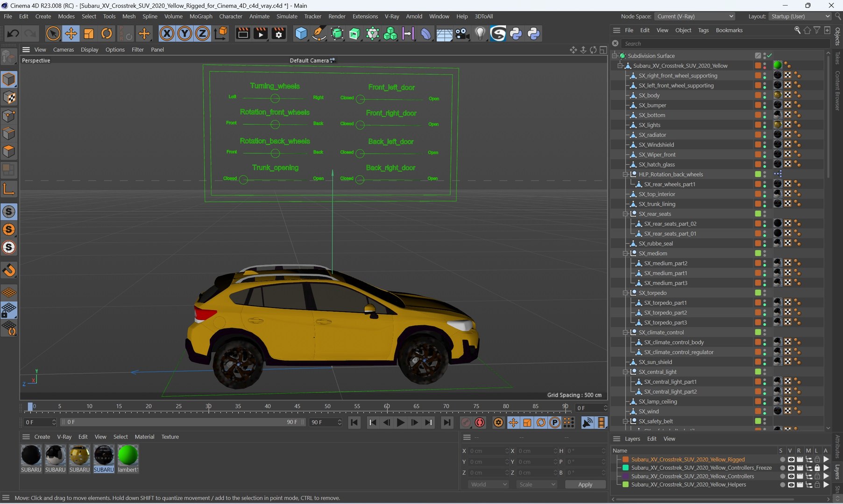Click Yellow_Rigged layer orange color swatch
The width and height of the screenshot is (843, 504).
[625, 460]
